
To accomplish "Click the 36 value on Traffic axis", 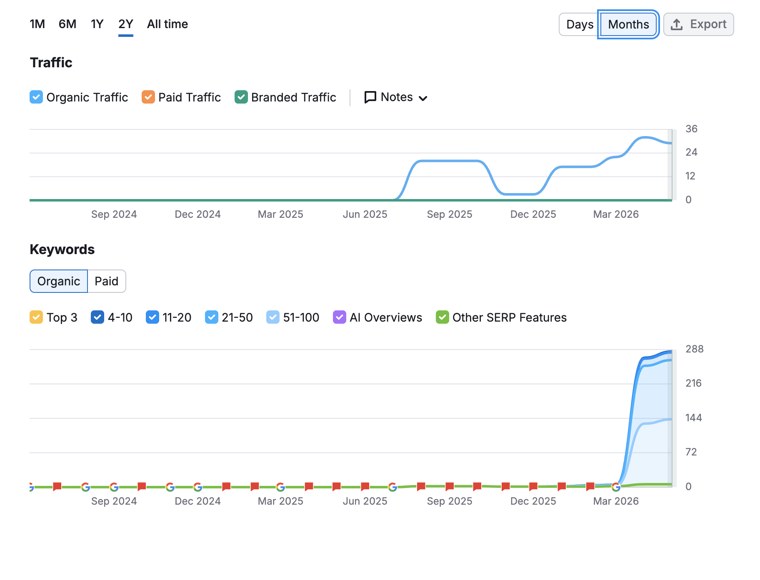I will coord(691,129).
